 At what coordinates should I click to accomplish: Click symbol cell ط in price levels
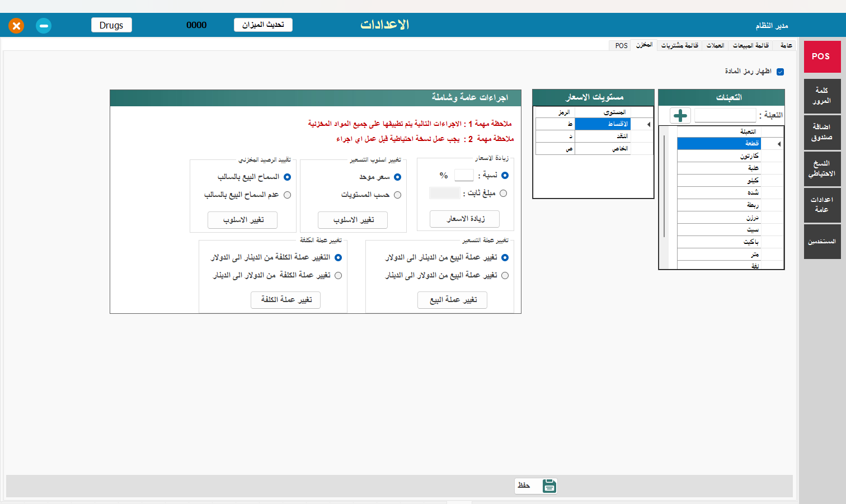coord(555,124)
